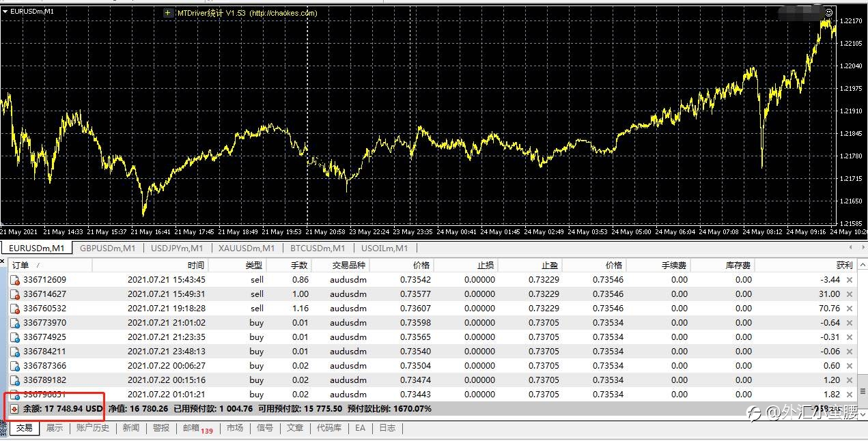Close order 336787366 with its X icon
Screen dimensions: 868x441
[850, 366]
